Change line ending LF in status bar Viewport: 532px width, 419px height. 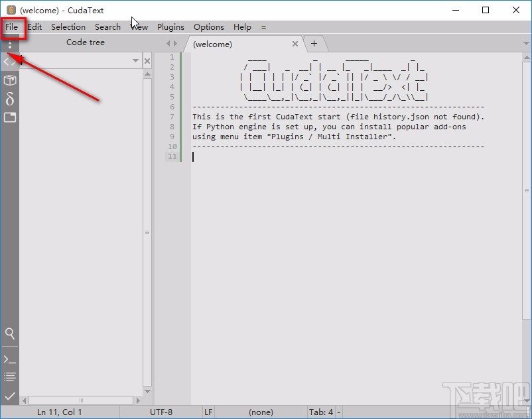point(208,412)
